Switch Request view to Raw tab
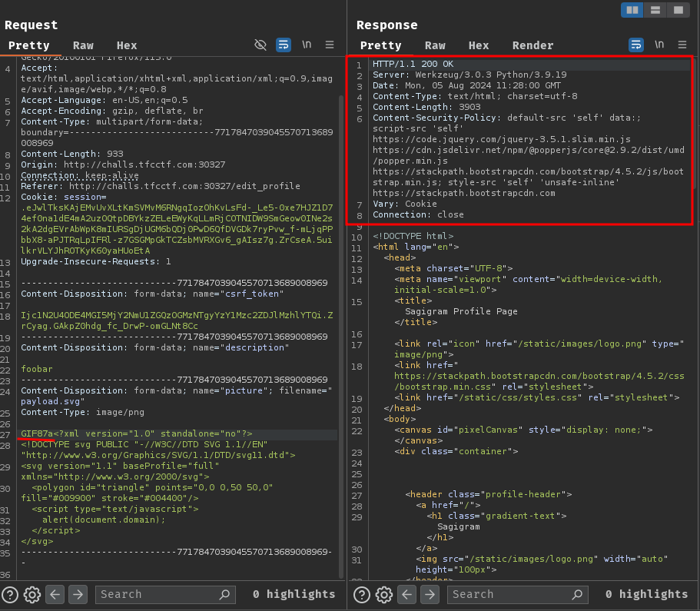This screenshot has width=700, height=611. tap(84, 45)
